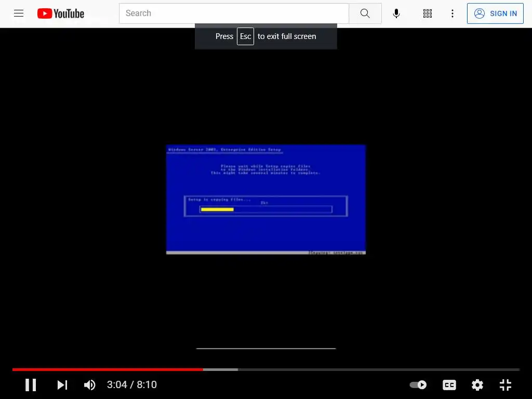Click the magnifying glass search button

(x=365, y=13)
